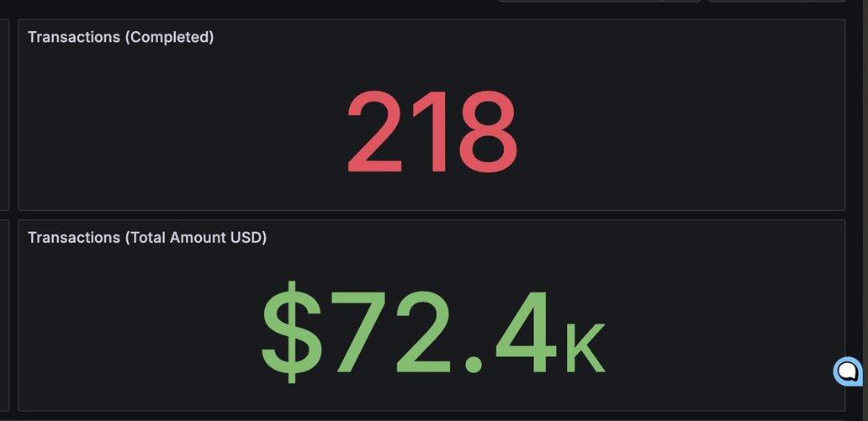
Task: Open the Transactions (Total Amount USD) panel title menu
Action: tap(147, 238)
